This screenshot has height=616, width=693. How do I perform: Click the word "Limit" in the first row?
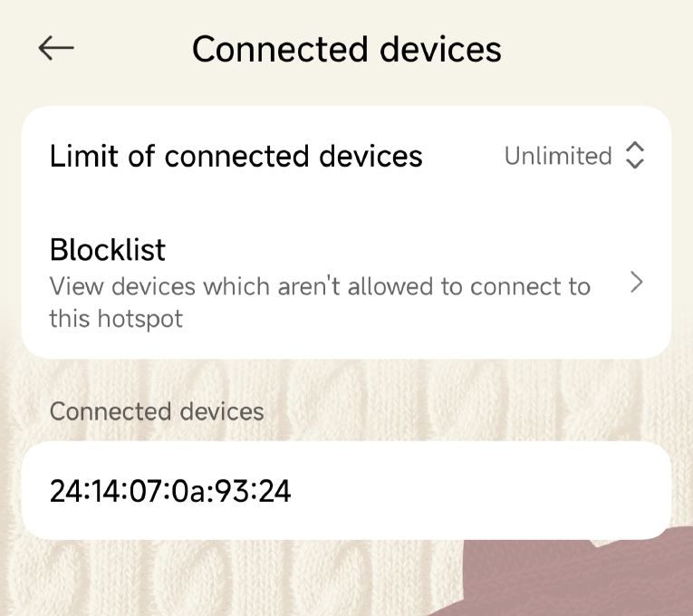[83, 156]
